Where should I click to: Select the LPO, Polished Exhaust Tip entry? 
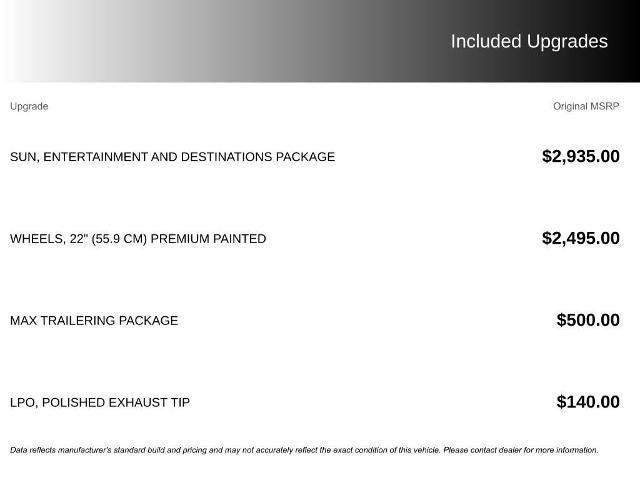pos(100,403)
